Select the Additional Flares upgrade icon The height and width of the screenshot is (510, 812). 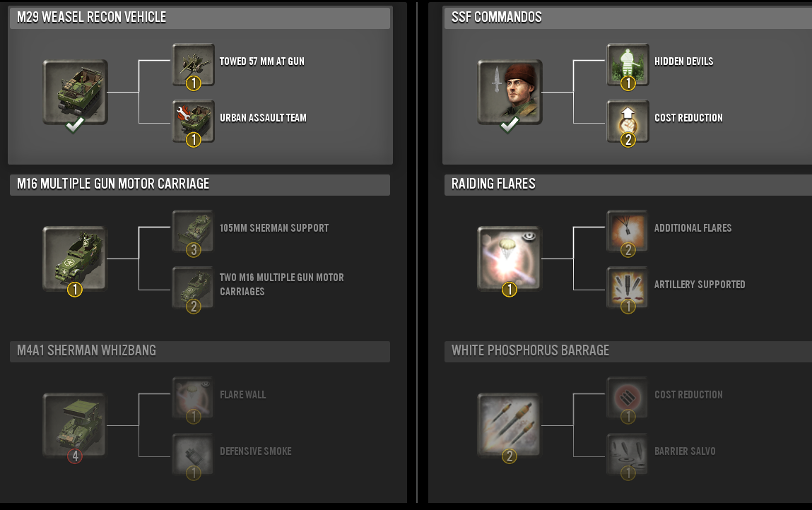[x=628, y=231]
